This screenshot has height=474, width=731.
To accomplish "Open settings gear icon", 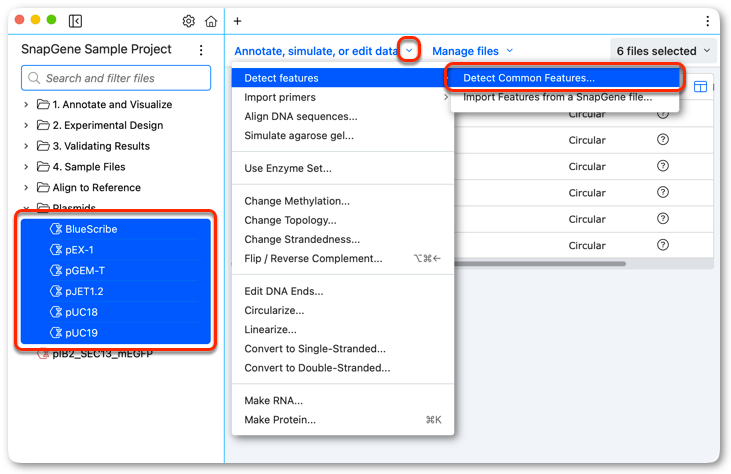I will click(188, 21).
